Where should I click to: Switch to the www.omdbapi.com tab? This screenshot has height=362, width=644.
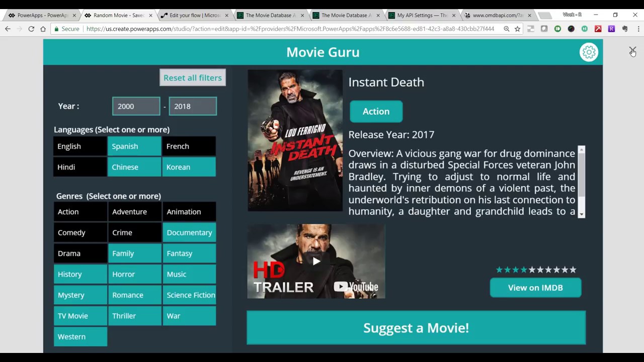497,15
